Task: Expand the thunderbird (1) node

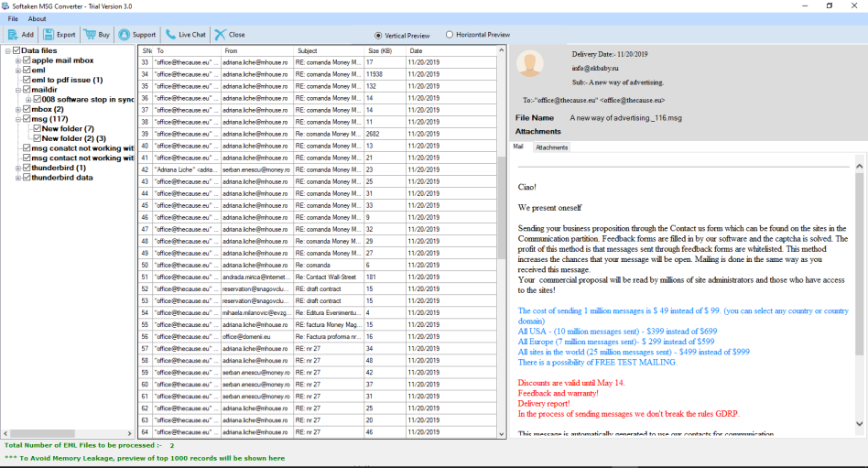Action: (18, 168)
